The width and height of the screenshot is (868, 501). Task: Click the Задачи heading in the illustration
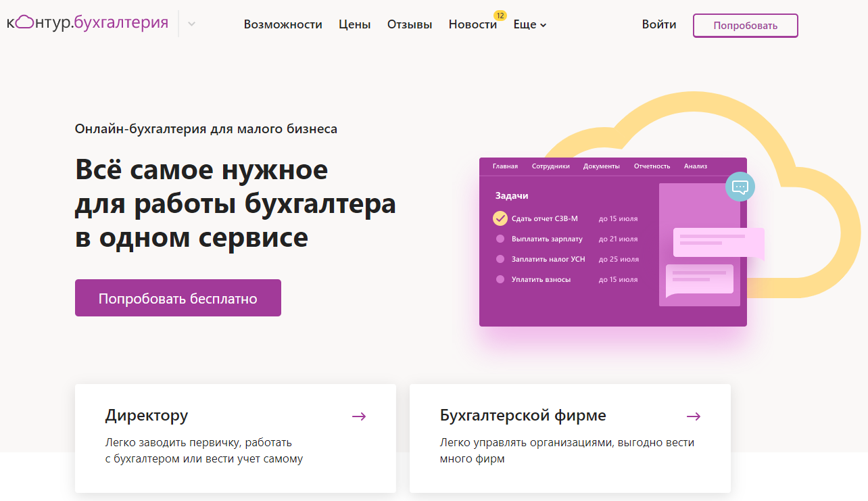[x=512, y=195]
